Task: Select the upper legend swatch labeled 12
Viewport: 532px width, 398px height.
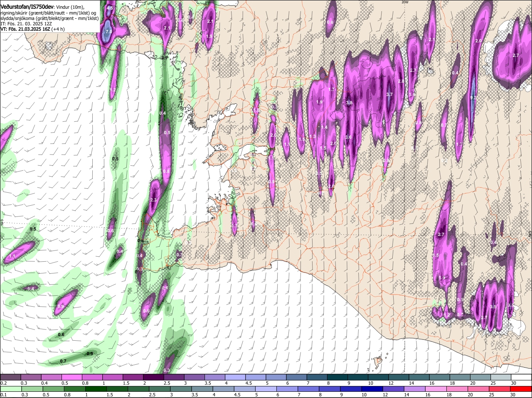Action: tap(399, 377)
